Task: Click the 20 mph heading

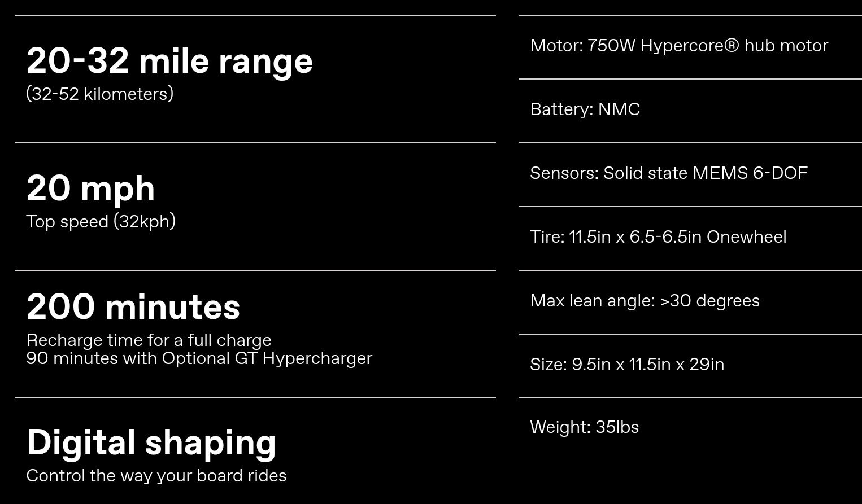Action: (91, 189)
